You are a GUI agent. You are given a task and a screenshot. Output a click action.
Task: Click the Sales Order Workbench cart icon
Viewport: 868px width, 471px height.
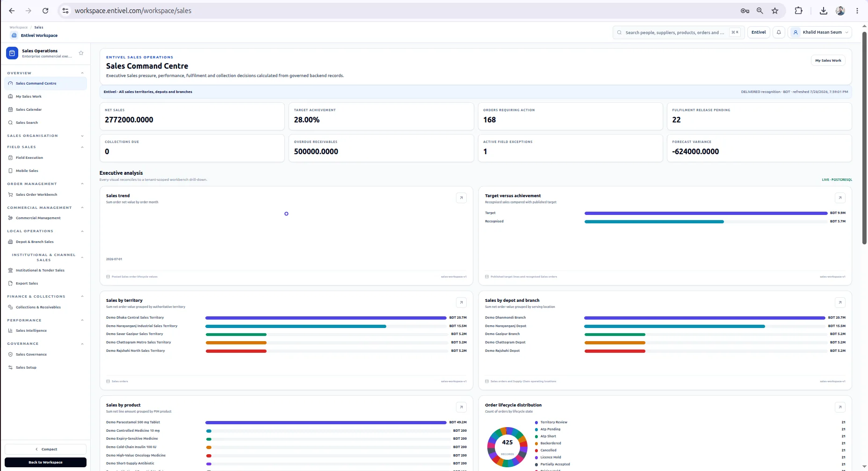(10, 194)
